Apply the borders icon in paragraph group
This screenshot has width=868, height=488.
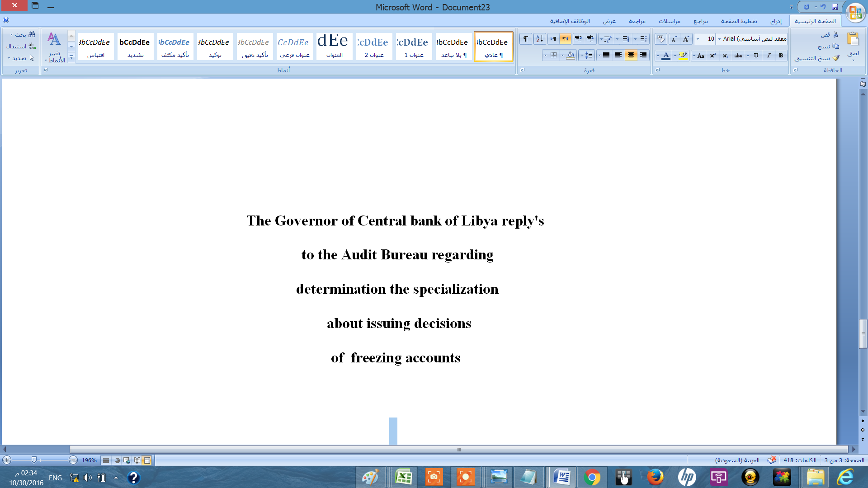pos(553,56)
